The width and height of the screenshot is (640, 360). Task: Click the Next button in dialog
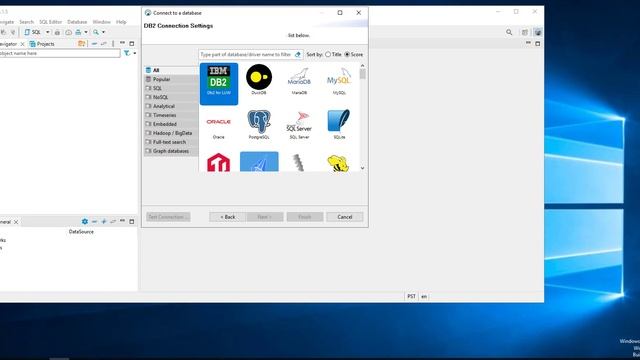[x=264, y=217]
